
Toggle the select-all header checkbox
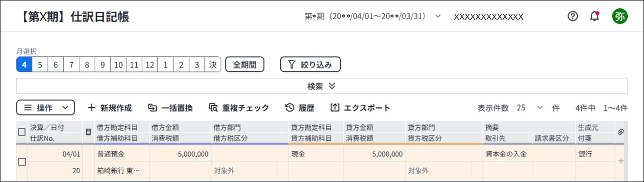(x=22, y=132)
